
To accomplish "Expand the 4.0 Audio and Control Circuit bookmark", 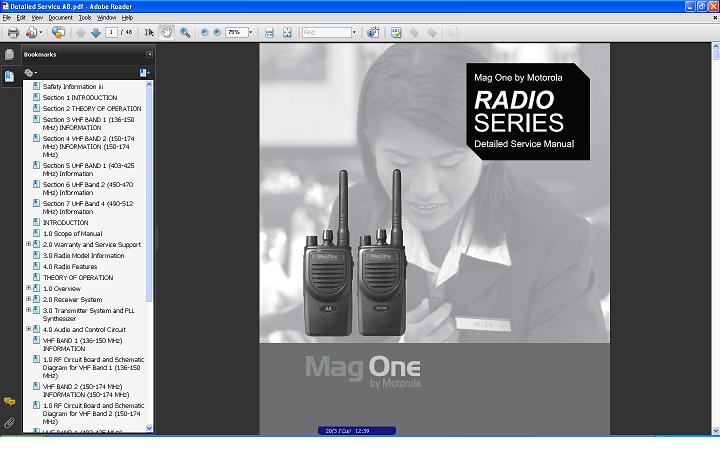I will point(28,329).
